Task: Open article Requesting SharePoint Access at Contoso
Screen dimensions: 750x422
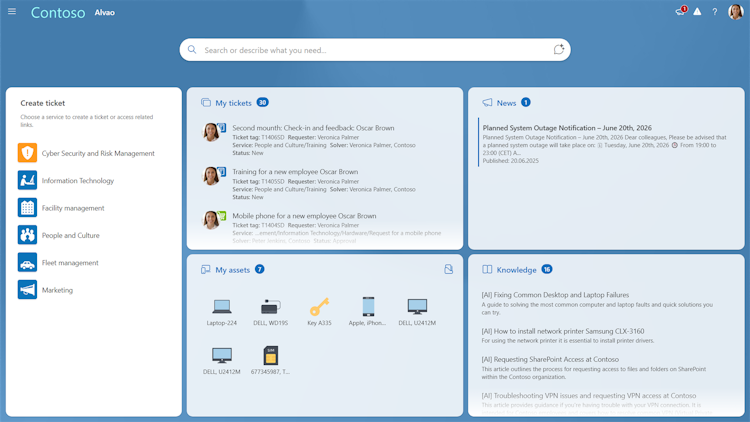Action: (x=550, y=359)
